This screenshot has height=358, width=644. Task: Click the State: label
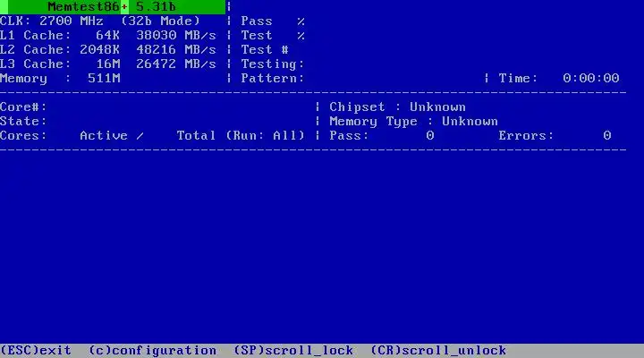[23, 121]
